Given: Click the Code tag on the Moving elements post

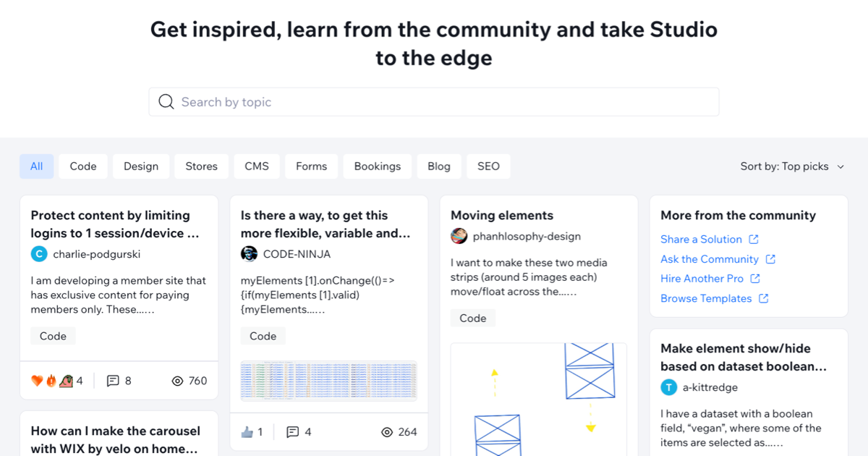Looking at the screenshot, I should pyautogui.click(x=473, y=318).
